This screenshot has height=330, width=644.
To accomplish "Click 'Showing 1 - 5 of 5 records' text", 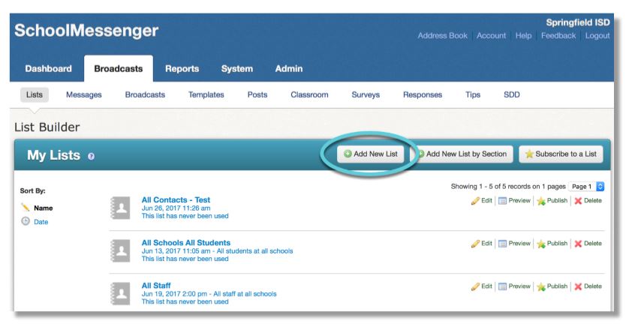I will [x=508, y=186].
